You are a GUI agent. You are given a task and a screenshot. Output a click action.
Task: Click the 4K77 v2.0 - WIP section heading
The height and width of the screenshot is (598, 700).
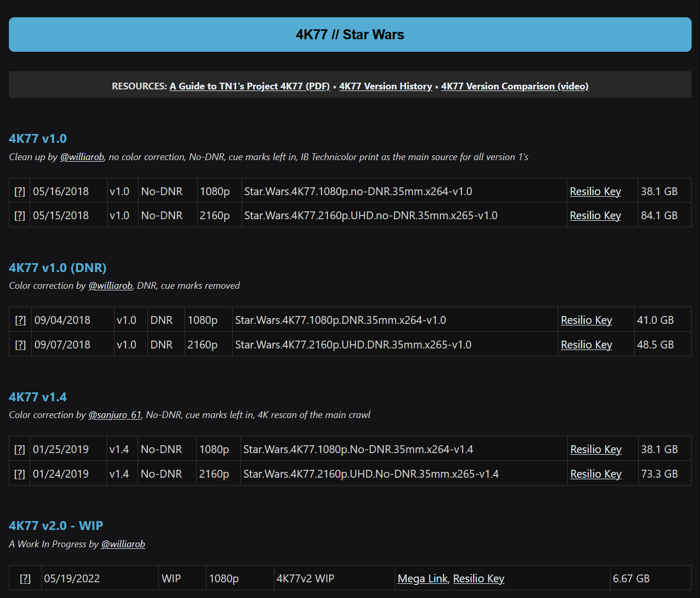(x=56, y=526)
